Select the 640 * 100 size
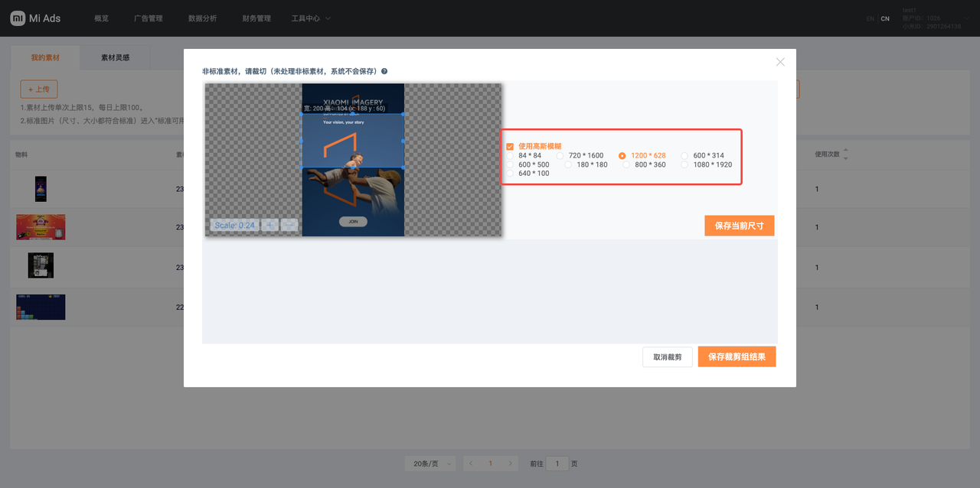Image resolution: width=980 pixels, height=488 pixels. coord(510,174)
